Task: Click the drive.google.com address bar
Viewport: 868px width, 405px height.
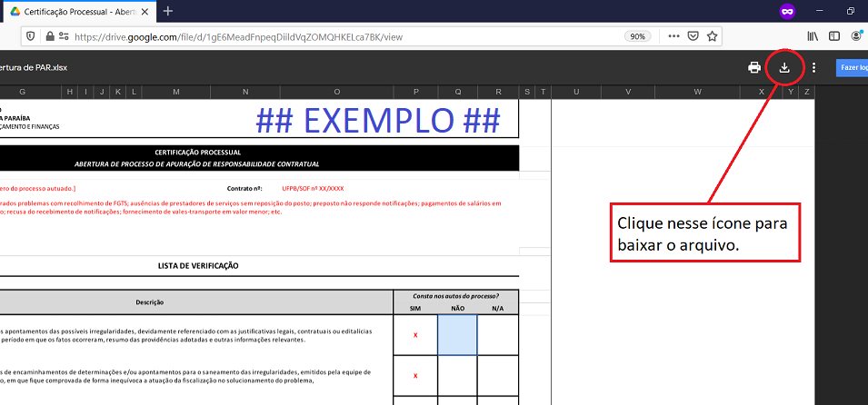Action: [345, 36]
